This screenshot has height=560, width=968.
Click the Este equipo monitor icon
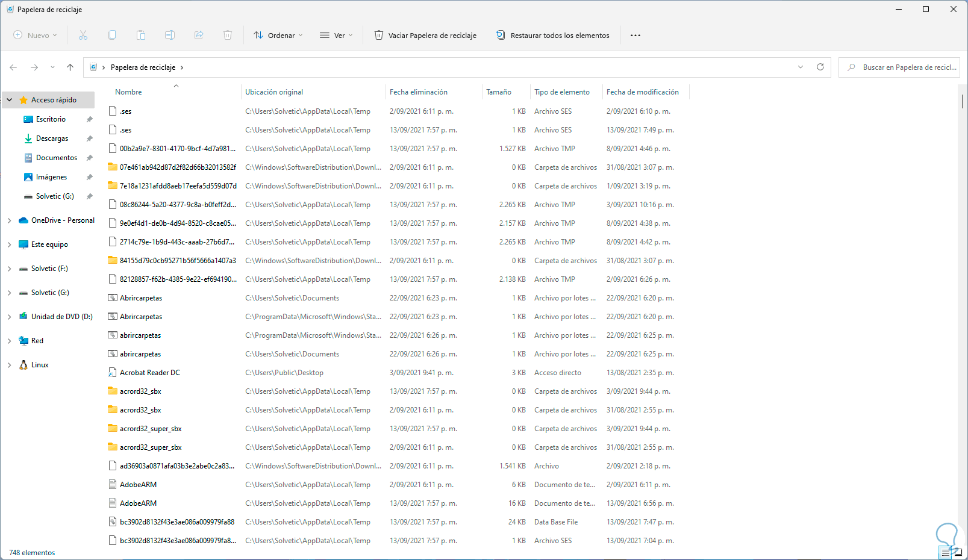click(23, 244)
